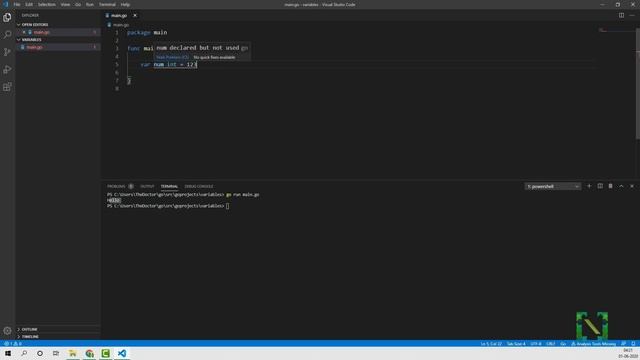Click CRLF line ending in status bar
640x360 pixels.
551,344
